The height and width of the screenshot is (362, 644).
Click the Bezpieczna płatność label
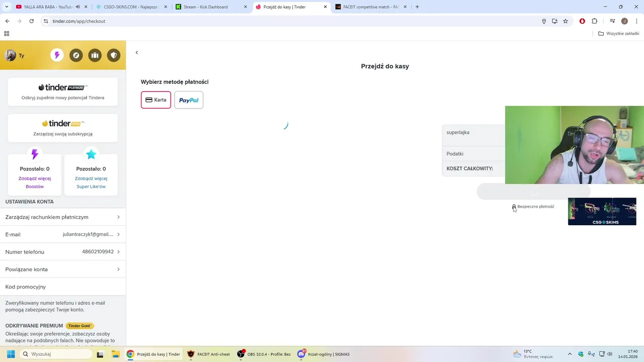pos(536,207)
